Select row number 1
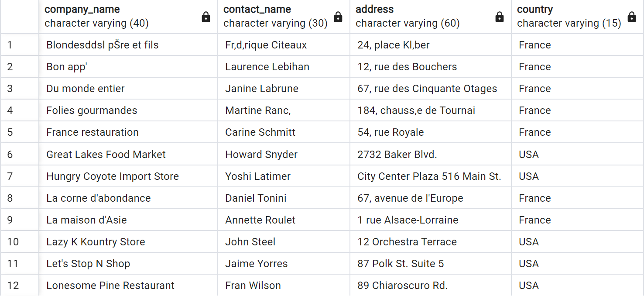This screenshot has width=644, height=296. 20,45
